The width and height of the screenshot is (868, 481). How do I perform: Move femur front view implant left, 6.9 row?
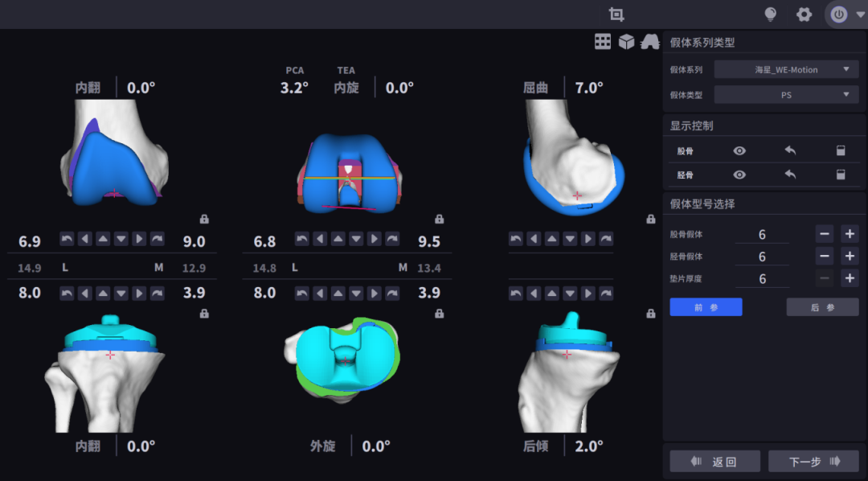[84, 239]
